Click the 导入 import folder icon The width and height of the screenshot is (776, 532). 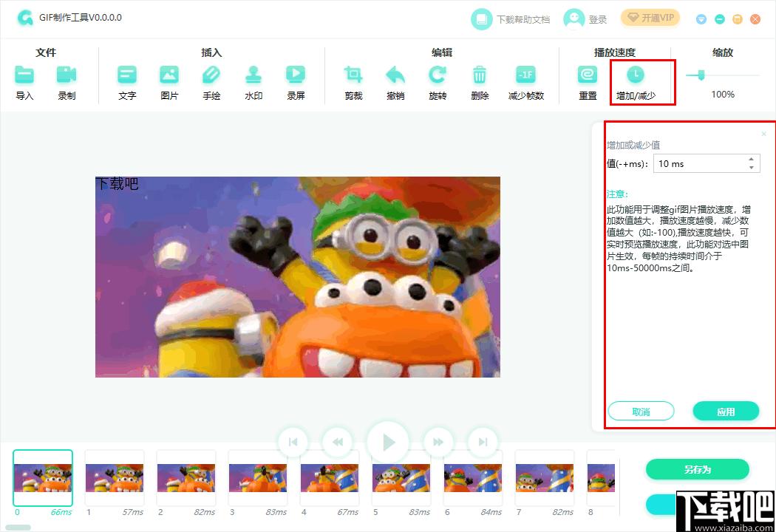(x=24, y=75)
